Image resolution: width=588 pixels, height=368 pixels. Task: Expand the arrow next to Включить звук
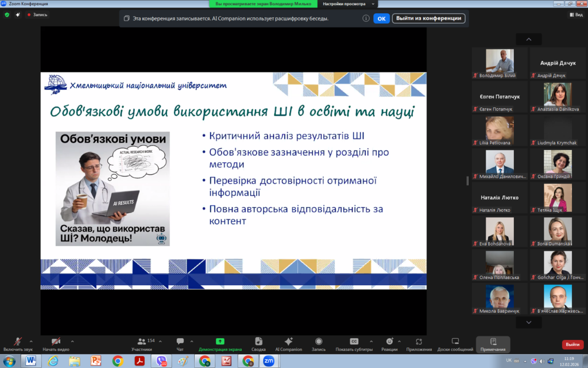(31, 341)
